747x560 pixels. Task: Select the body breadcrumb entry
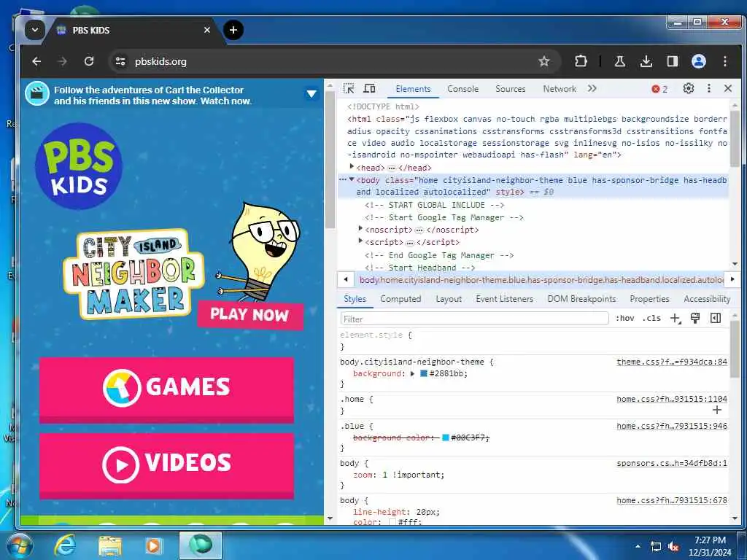pos(541,280)
